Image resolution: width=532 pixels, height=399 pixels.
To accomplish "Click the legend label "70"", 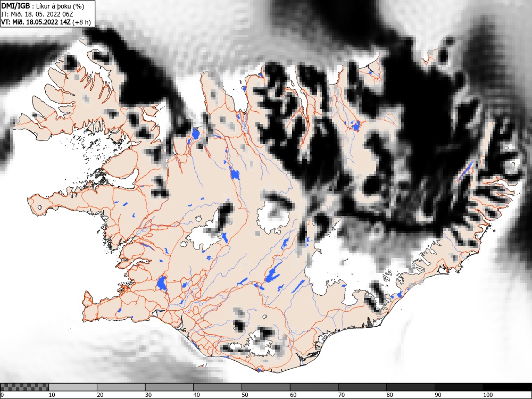I will tap(342, 395).
